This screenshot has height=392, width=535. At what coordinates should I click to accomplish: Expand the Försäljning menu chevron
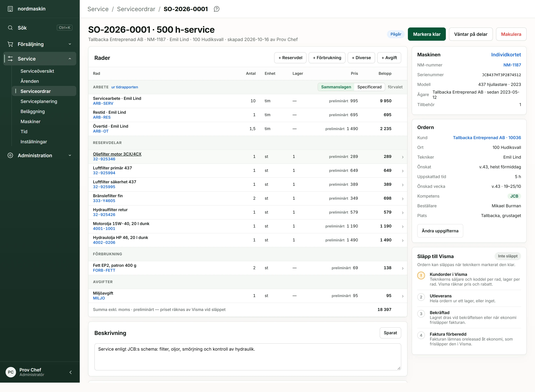[70, 44]
